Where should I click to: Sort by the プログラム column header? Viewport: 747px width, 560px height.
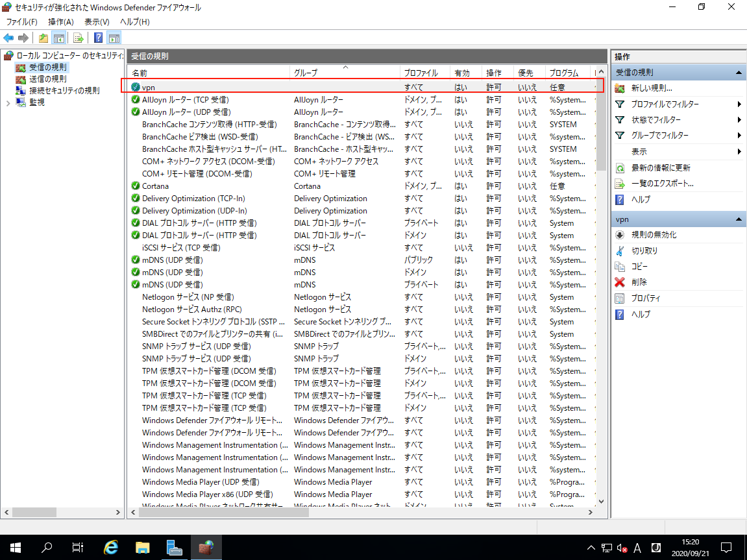(x=567, y=73)
